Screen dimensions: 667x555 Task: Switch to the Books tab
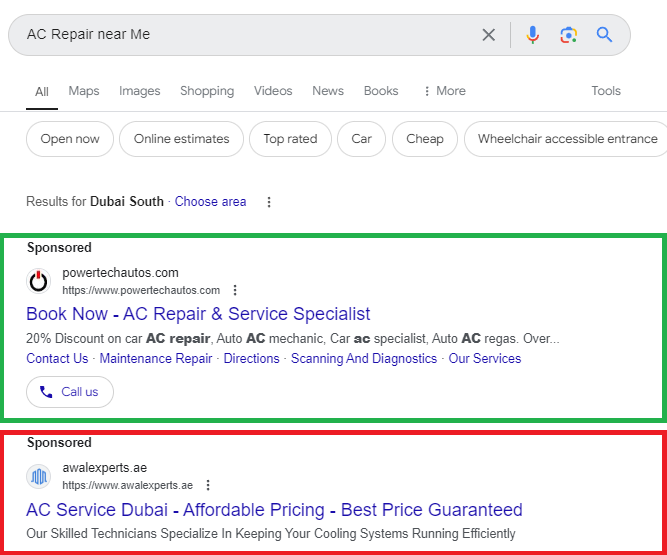pos(381,91)
